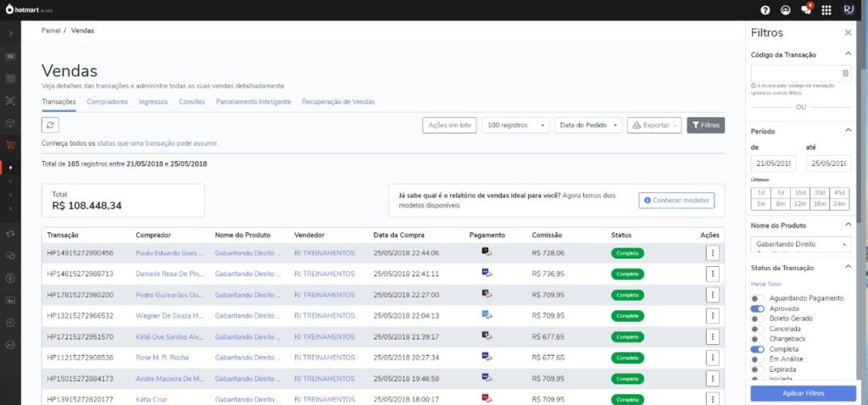This screenshot has height=405, width=868.
Task: Click the Aplicar Filtros button
Action: click(x=804, y=393)
